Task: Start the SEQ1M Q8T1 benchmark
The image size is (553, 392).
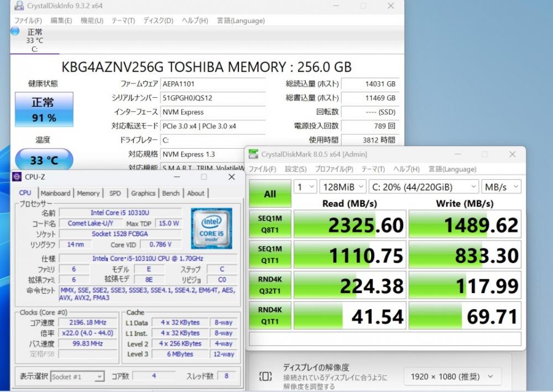Action: pos(270,224)
